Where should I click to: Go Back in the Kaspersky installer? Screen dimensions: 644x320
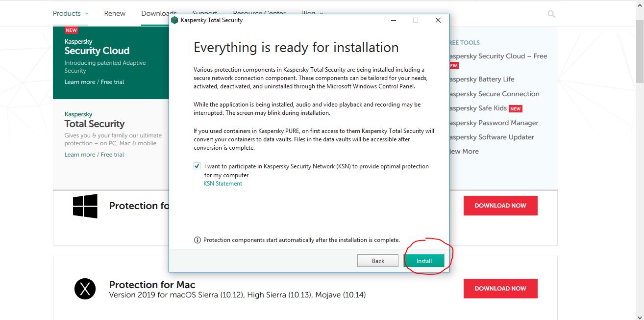378,261
